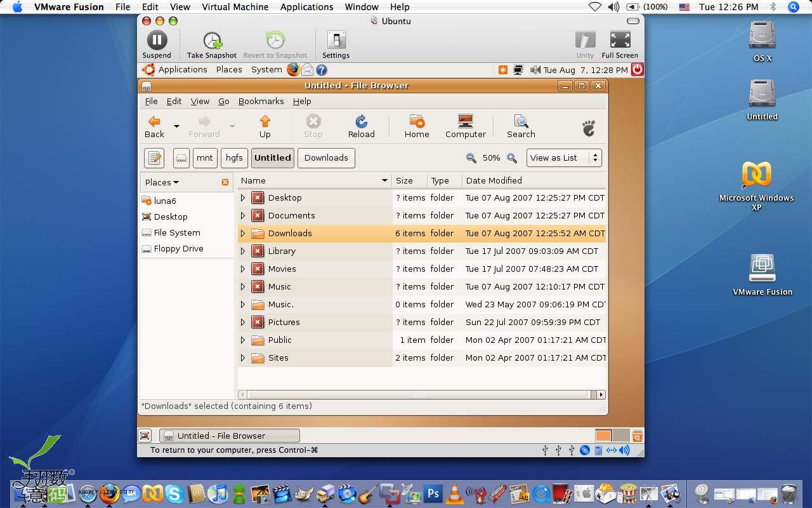The width and height of the screenshot is (812, 508).
Task: Select the Downloads path button
Action: tap(326, 158)
